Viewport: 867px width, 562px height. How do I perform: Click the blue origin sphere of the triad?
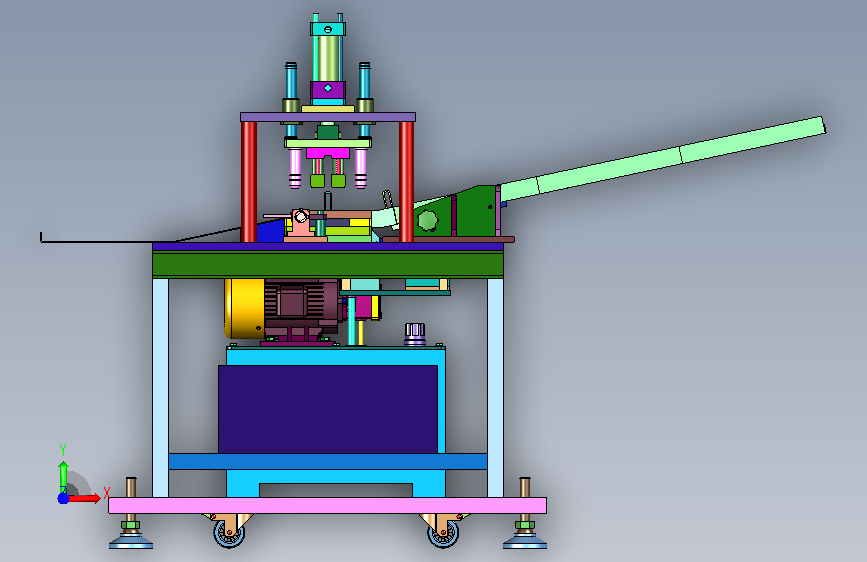(63, 498)
